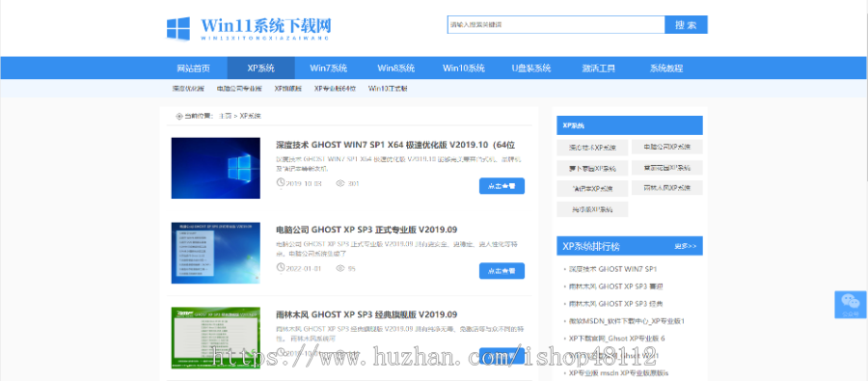Click the XP系统 sidebar panel header

click(x=630, y=125)
